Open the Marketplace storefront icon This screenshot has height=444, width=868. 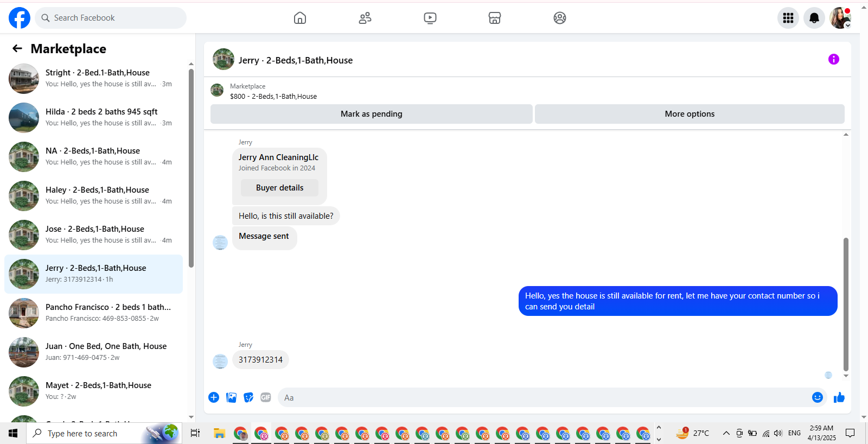(495, 18)
